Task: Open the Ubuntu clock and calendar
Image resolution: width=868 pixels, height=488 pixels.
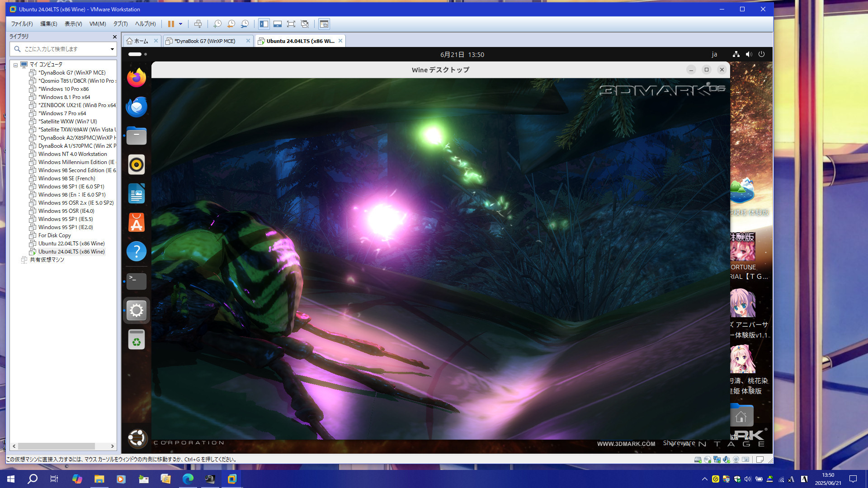Action: (462, 55)
